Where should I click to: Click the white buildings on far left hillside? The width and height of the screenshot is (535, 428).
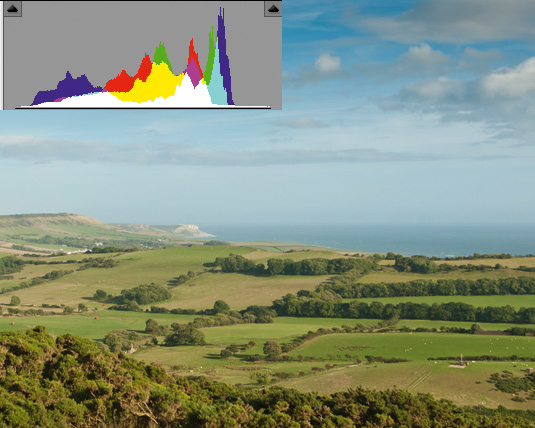pos(78,252)
